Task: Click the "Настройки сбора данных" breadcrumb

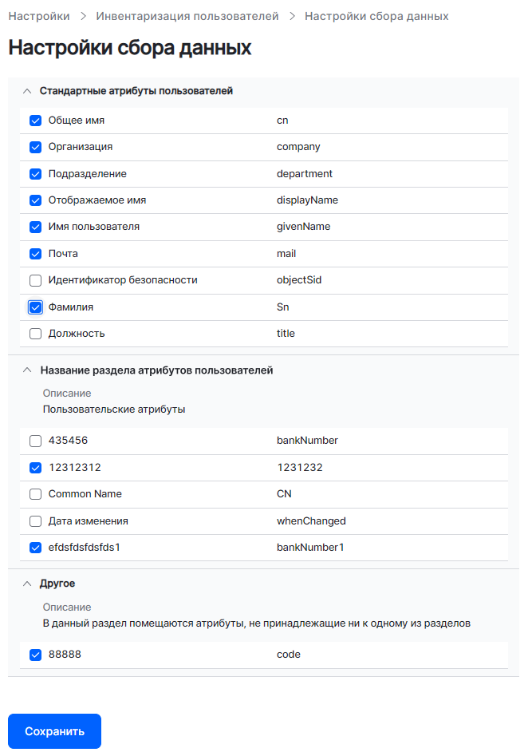Action: [x=376, y=16]
